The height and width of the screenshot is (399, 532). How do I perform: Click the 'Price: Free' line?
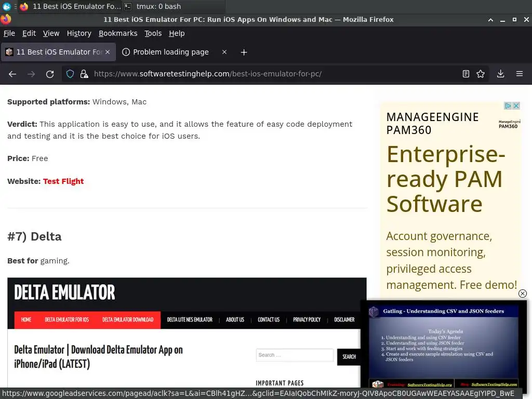(28, 158)
